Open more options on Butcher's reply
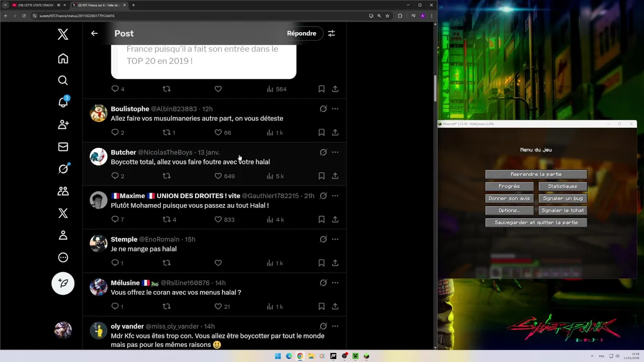This screenshot has height=362, width=644. pos(335,152)
